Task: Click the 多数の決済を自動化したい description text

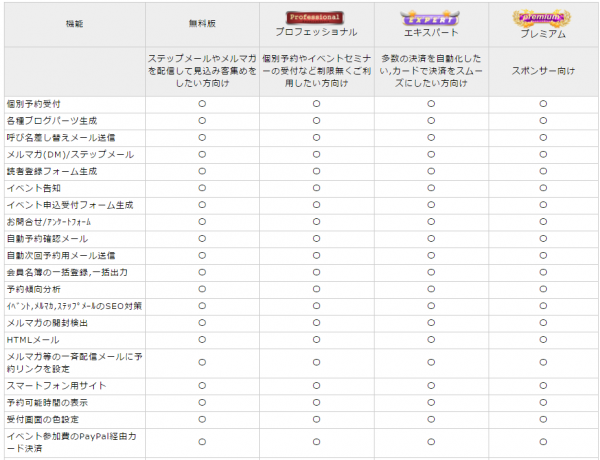Action: coord(431,71)
